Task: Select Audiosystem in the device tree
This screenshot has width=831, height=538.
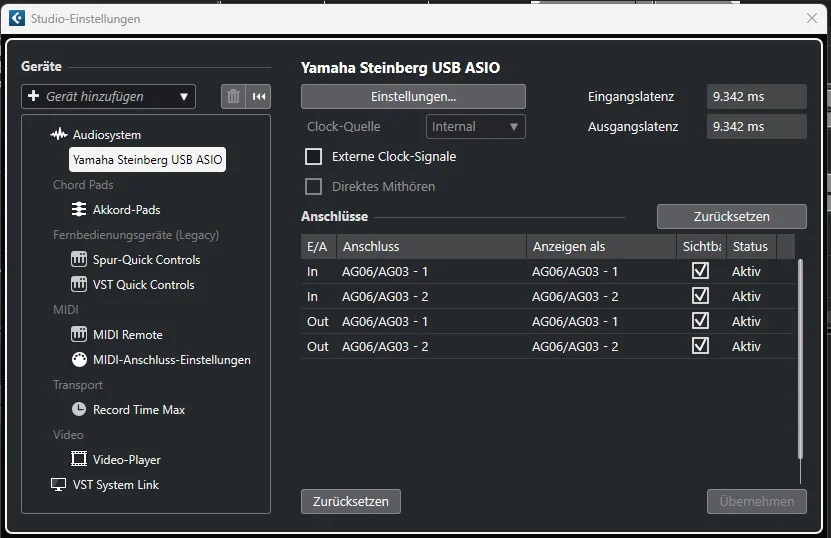Action: [x=107, y=135]
